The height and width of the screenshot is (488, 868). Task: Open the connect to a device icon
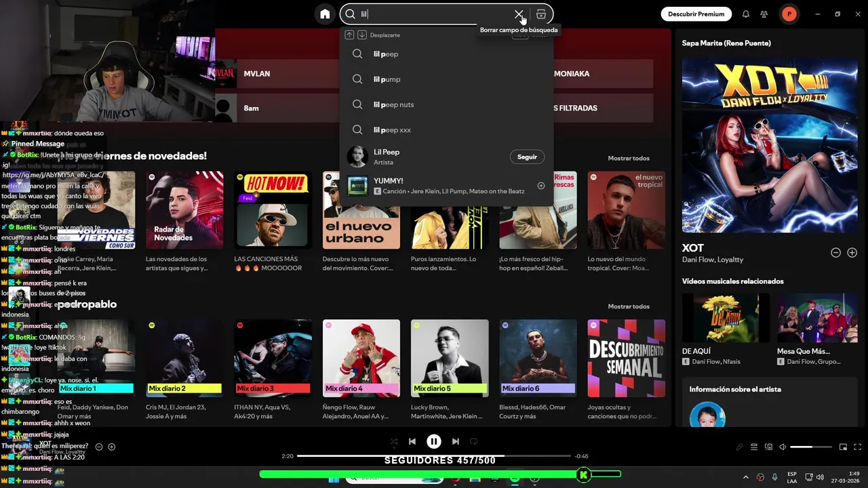[768, 447]
